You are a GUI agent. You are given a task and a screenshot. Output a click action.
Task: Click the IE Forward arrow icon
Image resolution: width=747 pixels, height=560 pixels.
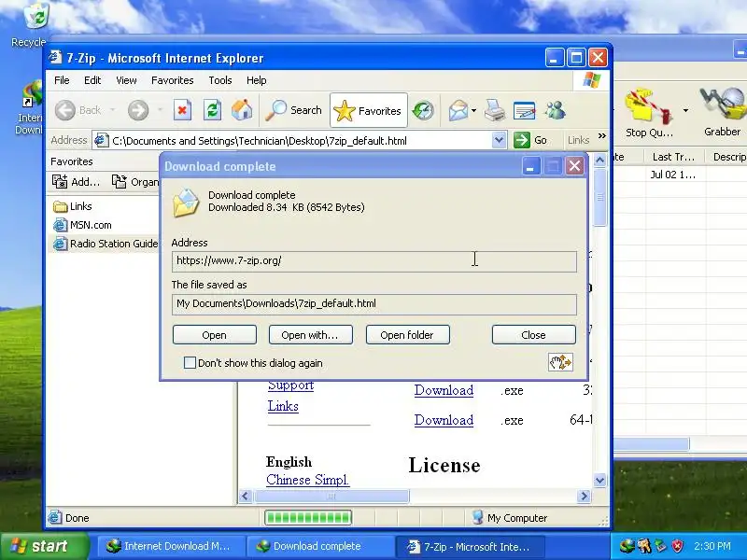point(138,110)
